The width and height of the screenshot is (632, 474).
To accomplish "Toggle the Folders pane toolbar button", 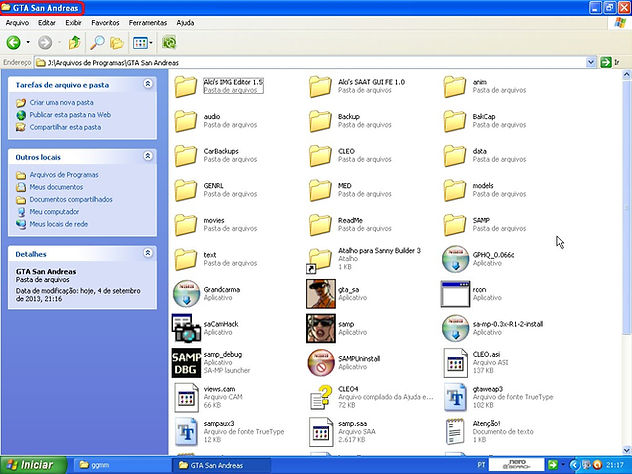I will [117, 42].
